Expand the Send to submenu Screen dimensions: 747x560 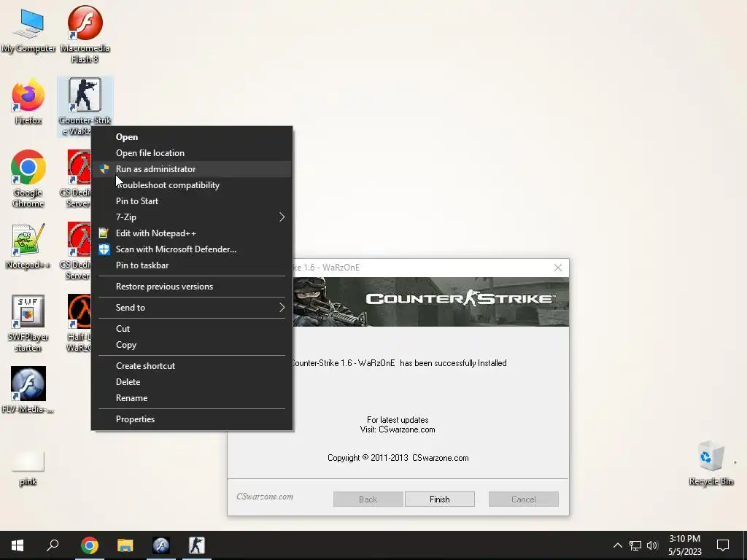click(x=192, y=308)
